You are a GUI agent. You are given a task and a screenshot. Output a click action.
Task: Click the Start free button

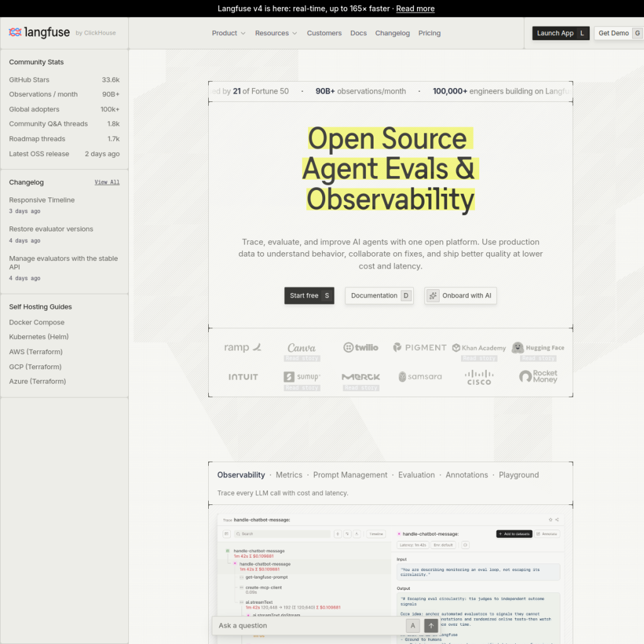click(309, 296)
